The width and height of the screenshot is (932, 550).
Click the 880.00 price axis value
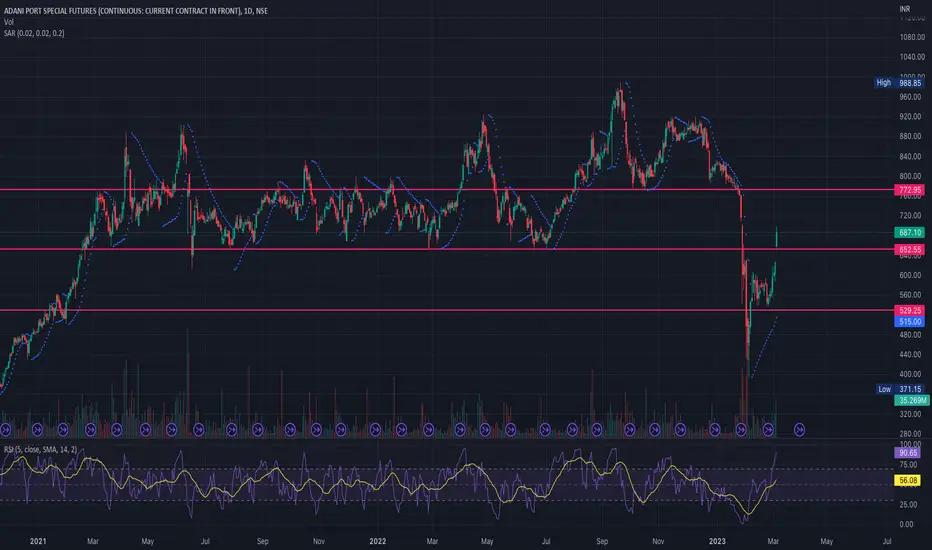point(910,136)
